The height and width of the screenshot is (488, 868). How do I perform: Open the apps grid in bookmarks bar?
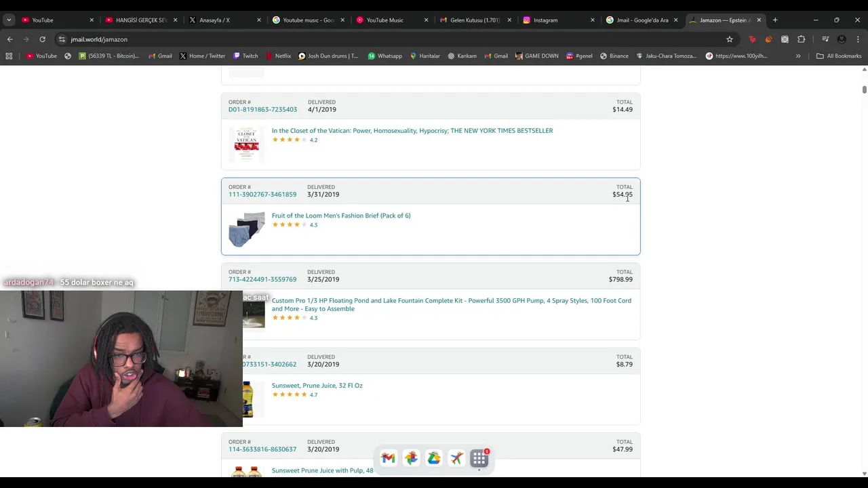(x=9, y=56)
